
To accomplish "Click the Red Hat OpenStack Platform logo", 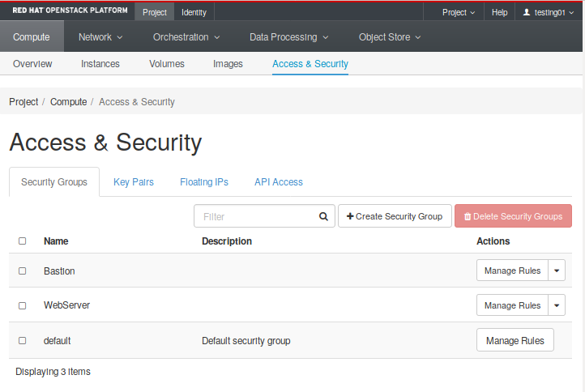I will [69, 11].
